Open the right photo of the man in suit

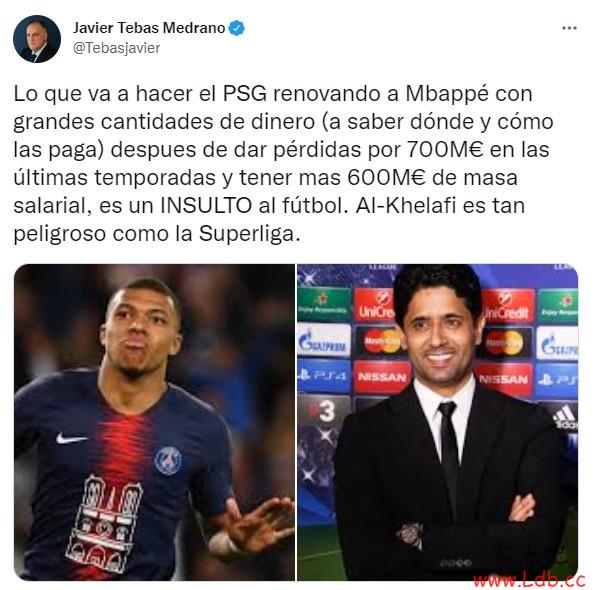(x=438, y=422)
